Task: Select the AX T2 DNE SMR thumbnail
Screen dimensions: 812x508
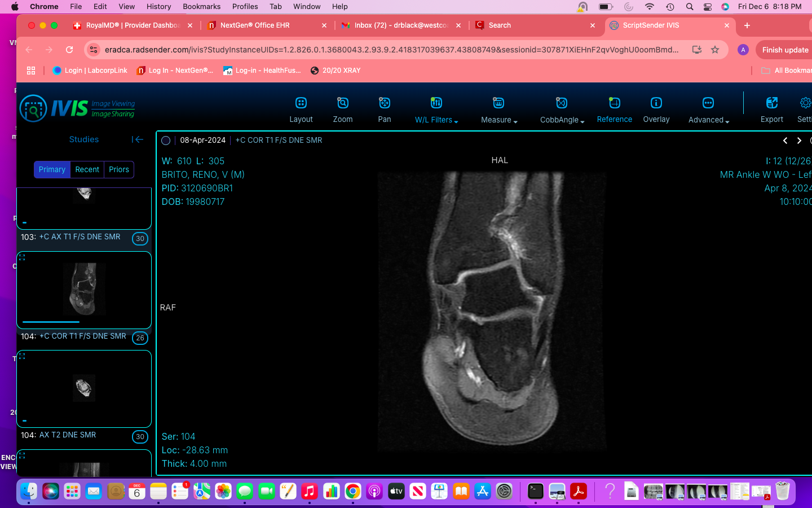Action: (84, 388)
